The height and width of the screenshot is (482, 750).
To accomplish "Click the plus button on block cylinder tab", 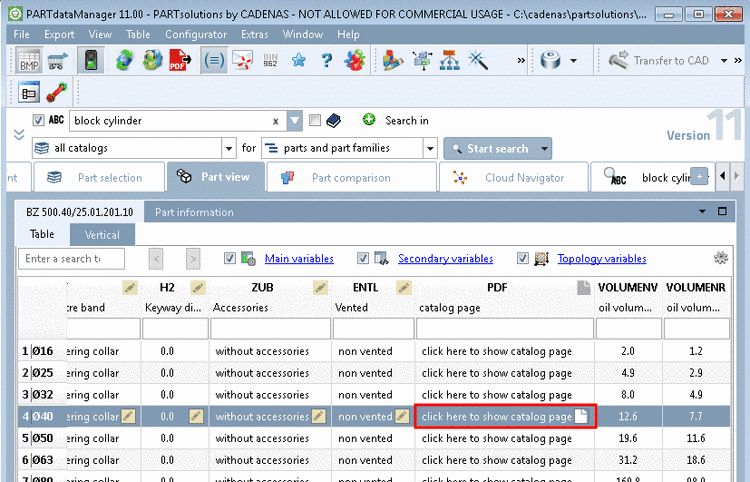I will point(699,176).
